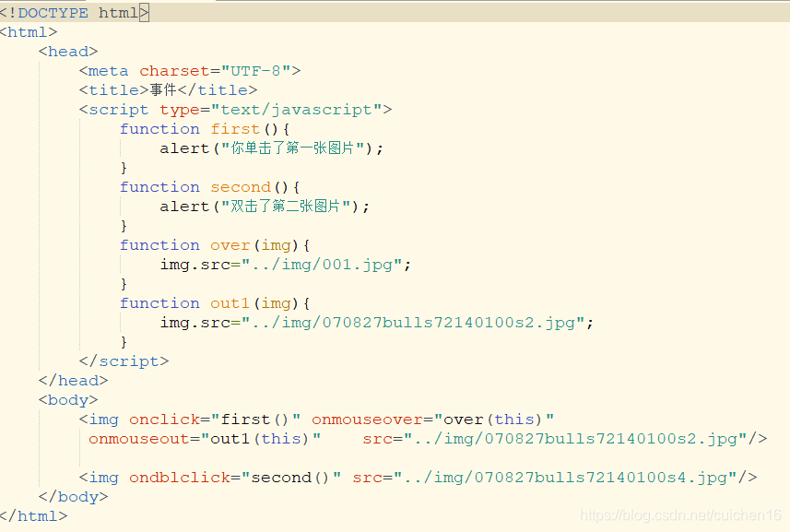The height and width of the screenshot is (532, 790).
Task: Click the ondblclick attribute name
Action: [180, 478]
